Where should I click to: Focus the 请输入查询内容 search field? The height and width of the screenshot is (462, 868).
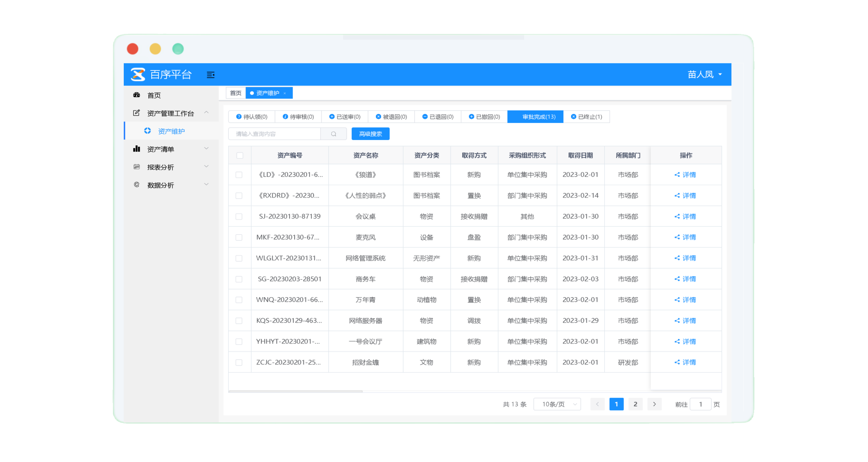(x=274, y=134)
